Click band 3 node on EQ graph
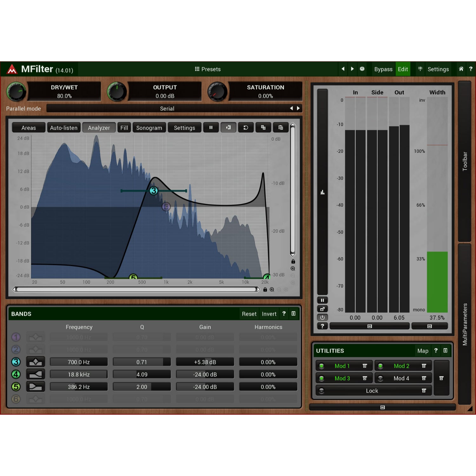 coord(154,191)
